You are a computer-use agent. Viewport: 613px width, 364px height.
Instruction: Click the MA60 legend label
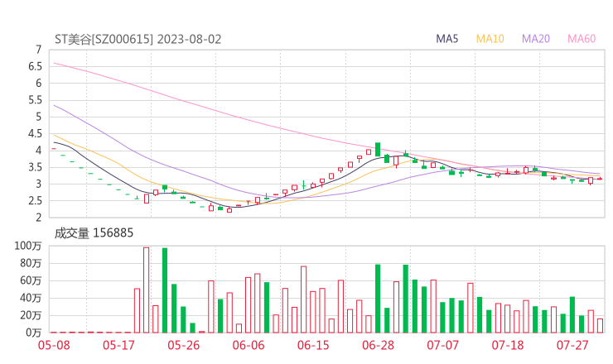(582, 39)
